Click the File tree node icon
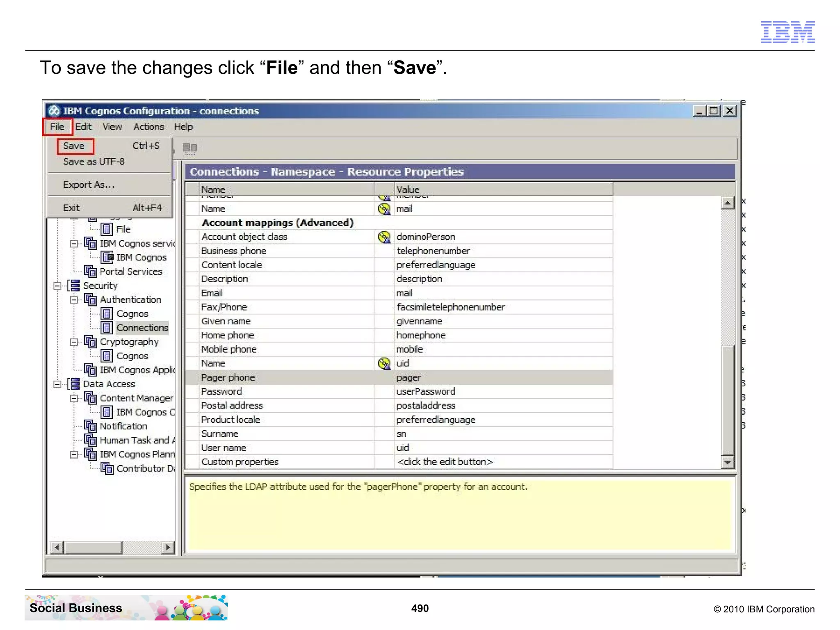Viewport: 840px width, 630px height. 107,229
